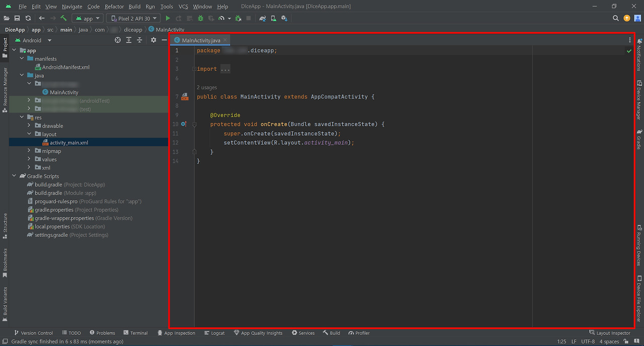Collapse the Gradle Scripts node

15,176
